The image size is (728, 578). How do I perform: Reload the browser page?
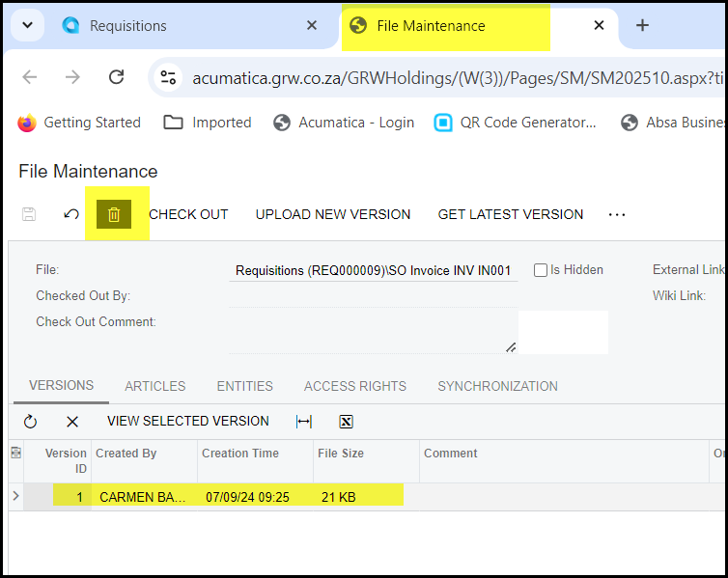click(x=117, y=77)
